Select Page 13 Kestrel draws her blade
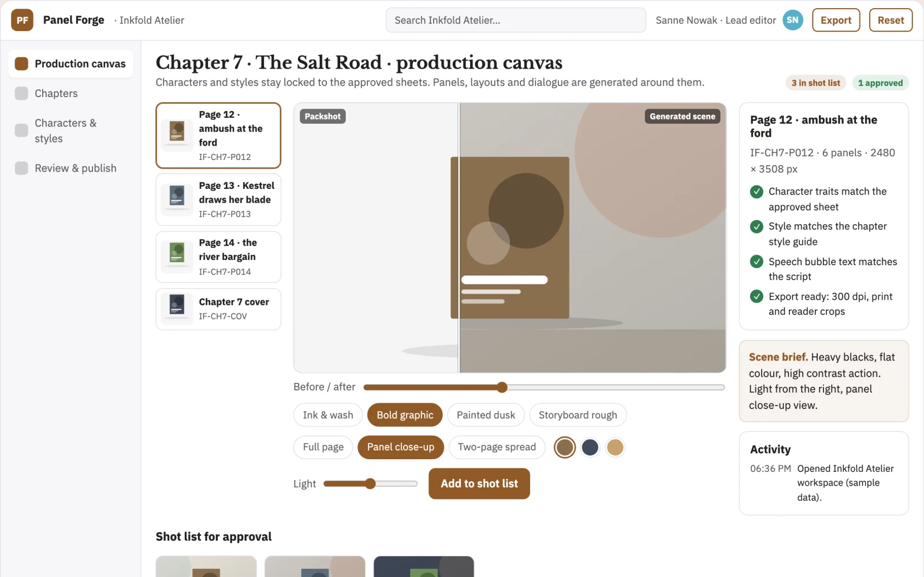Viewport: 924px width, 577px height. [218, 200]
